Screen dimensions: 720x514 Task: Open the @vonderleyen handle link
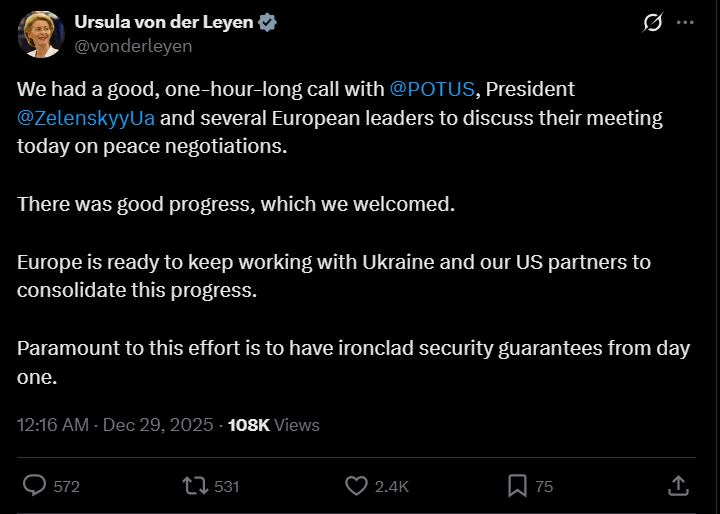click(134, 46)
